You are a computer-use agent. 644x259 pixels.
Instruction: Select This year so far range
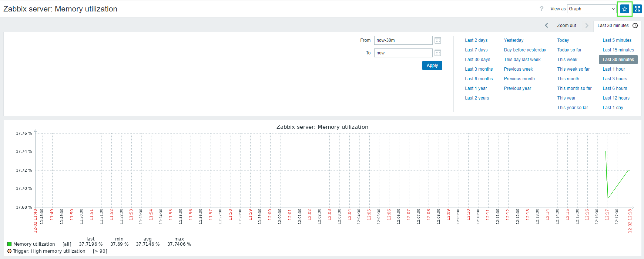(x=573, y=108)
